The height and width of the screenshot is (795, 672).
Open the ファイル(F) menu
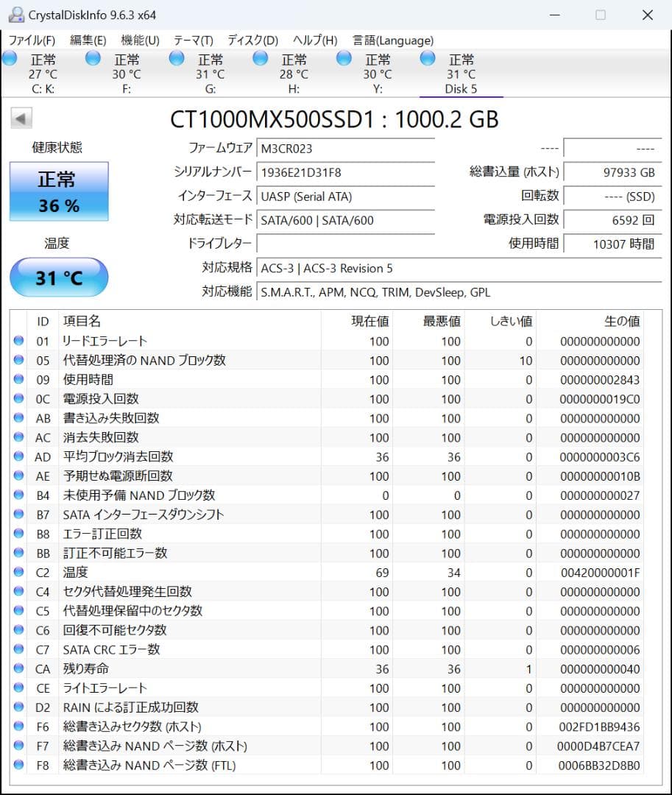point(32,40)
